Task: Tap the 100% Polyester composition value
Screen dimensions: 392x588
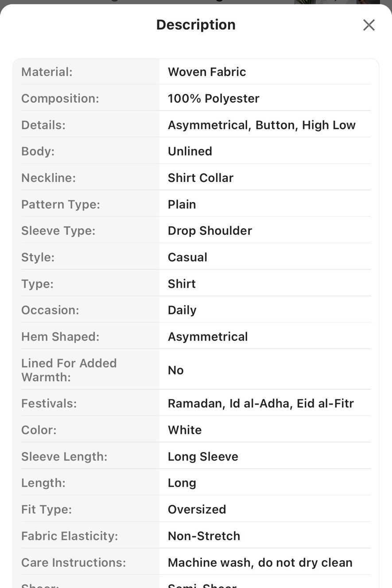Action: (213, 98)
